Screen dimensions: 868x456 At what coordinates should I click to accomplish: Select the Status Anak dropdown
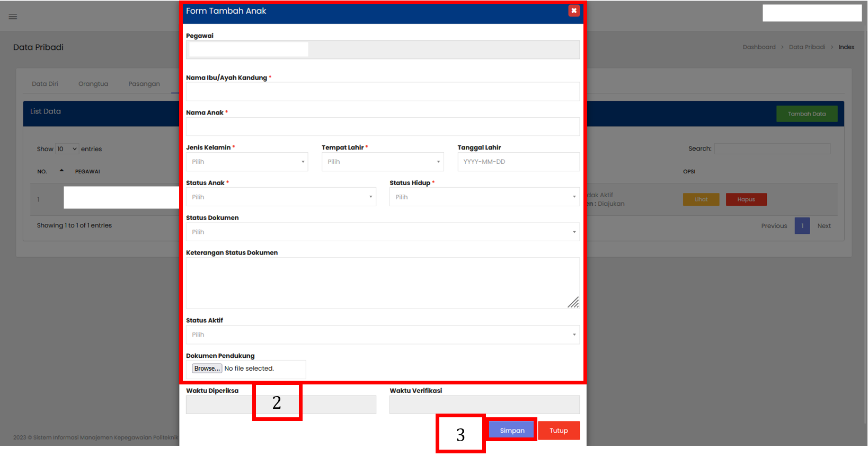point(280,197)
